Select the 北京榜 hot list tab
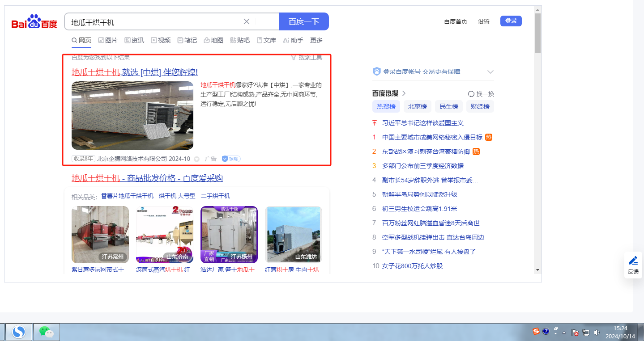Image resolution: width=644 pixels, height=341 pixels. 417,106
